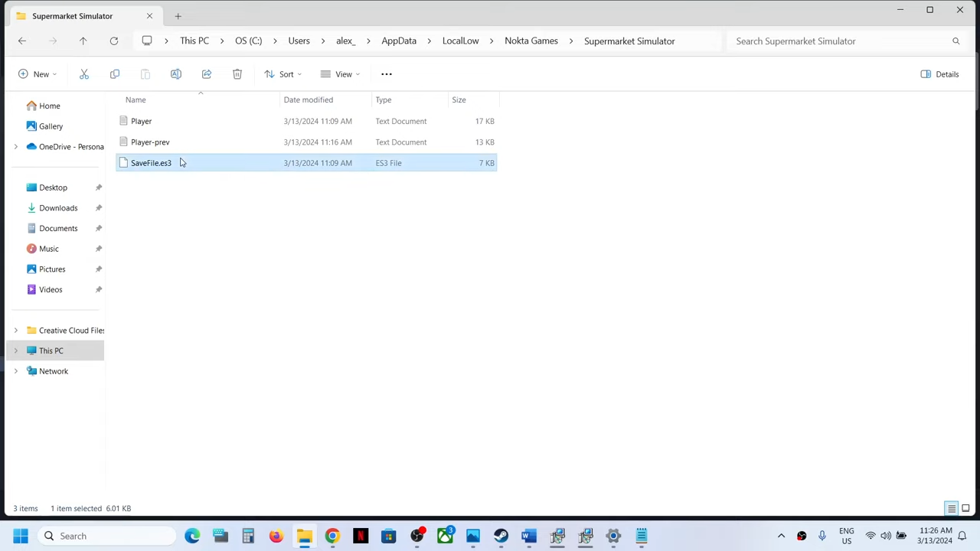Image resolution: width=980 pixels, height=551 pixels.
Task: Close the Supermarket Simulator tab
Action: coord(149,16)
